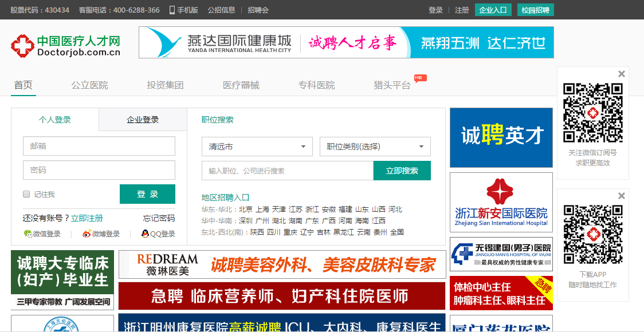Open the 职位类别(选择) dropdown
Screen dimensions: 644x332
coord(375,147)
